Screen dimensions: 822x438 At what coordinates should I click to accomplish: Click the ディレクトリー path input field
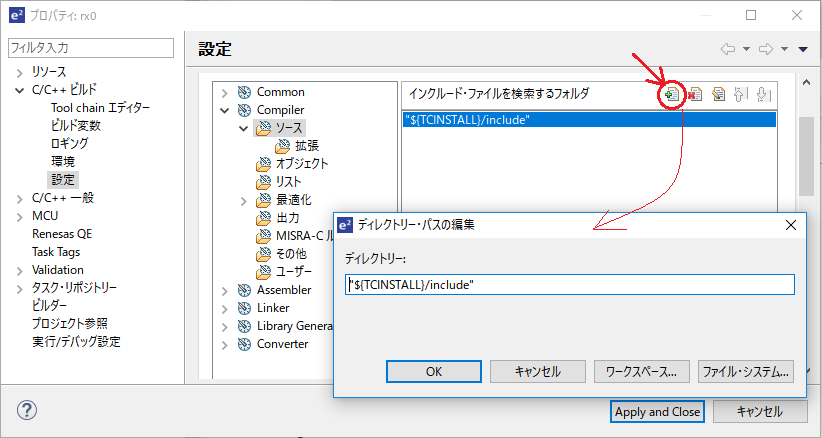pos(570,284)
